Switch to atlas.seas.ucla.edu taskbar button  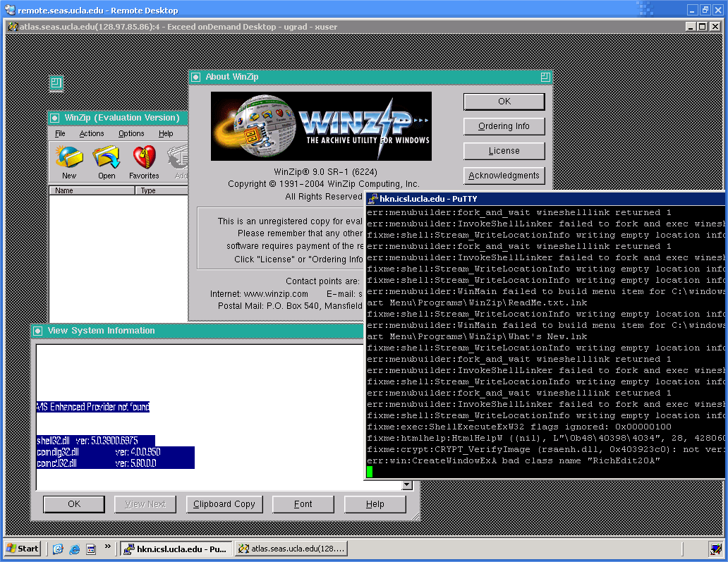pos(291,549)
